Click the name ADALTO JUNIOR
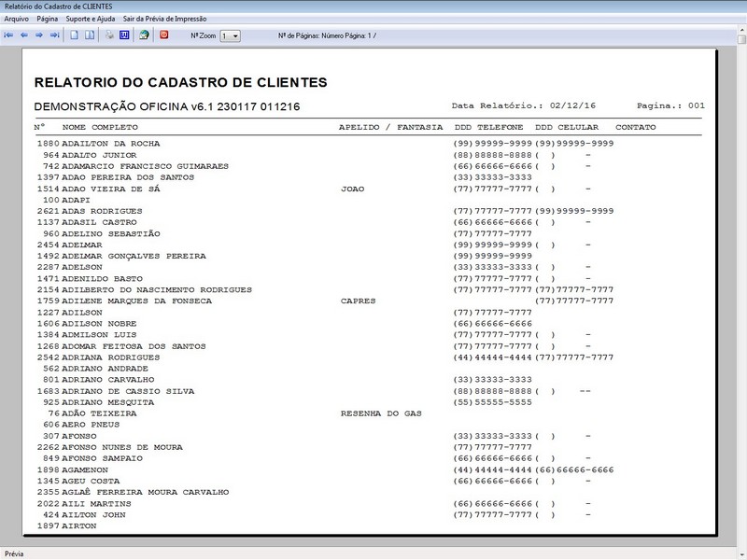Viewport: 747px width, 560px height. pos(99,155)
